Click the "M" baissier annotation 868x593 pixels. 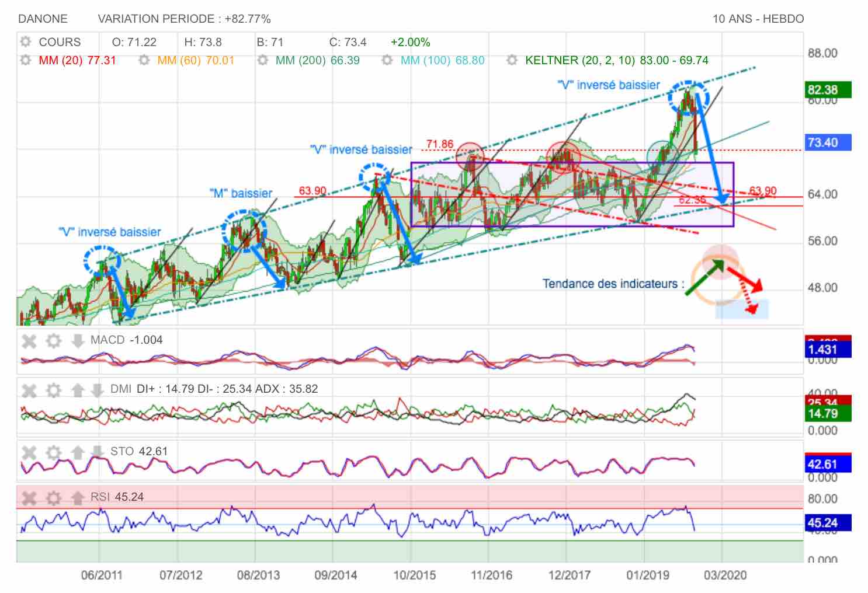pos(241,193)
